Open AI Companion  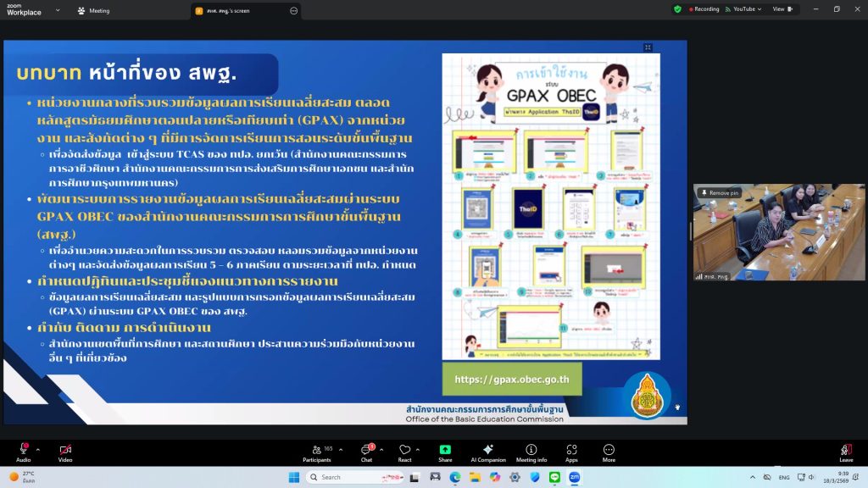click(487, 450)
